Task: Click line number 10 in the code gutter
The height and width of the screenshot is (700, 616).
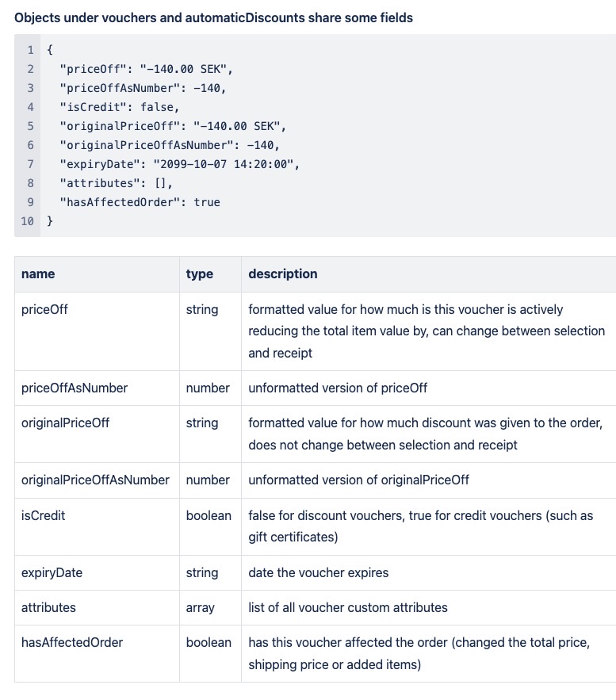Action: [27, 221]
